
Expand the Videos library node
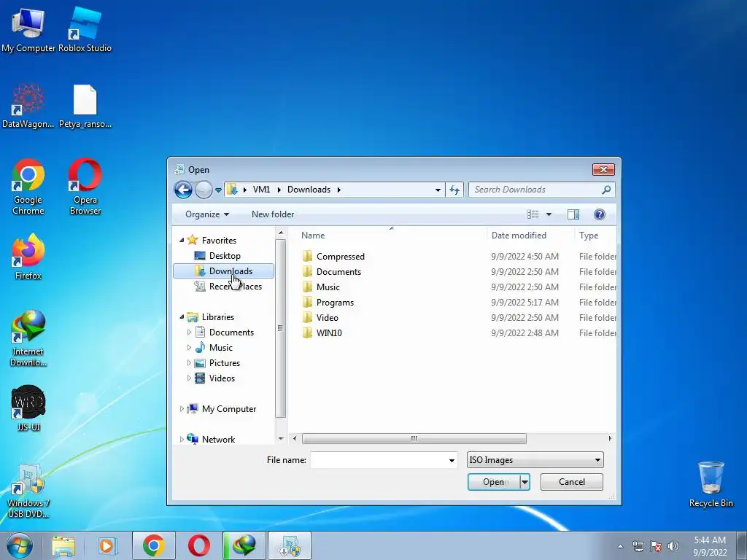[189, 378]
